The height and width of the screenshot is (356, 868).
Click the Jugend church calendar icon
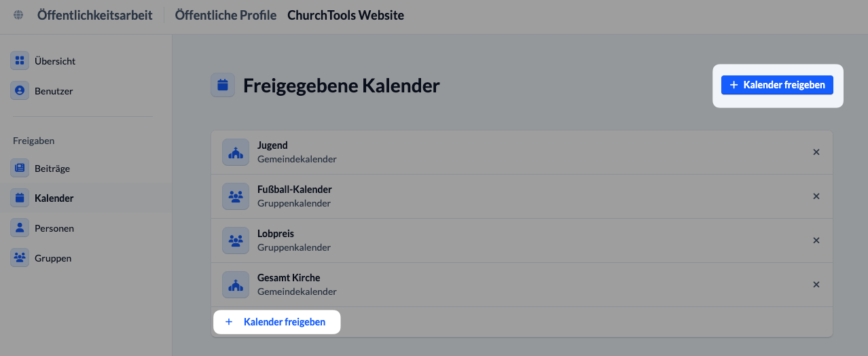(236, 152)
